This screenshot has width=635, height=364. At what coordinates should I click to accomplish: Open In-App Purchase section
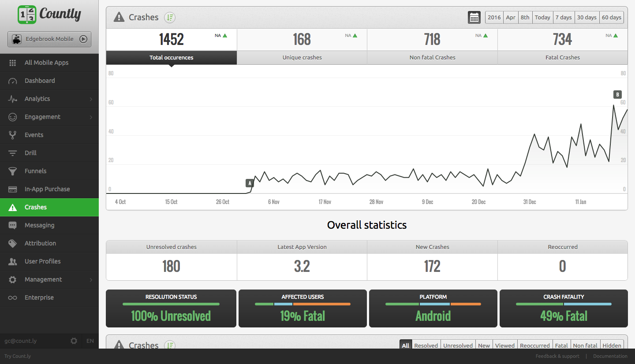coord(49,189)
